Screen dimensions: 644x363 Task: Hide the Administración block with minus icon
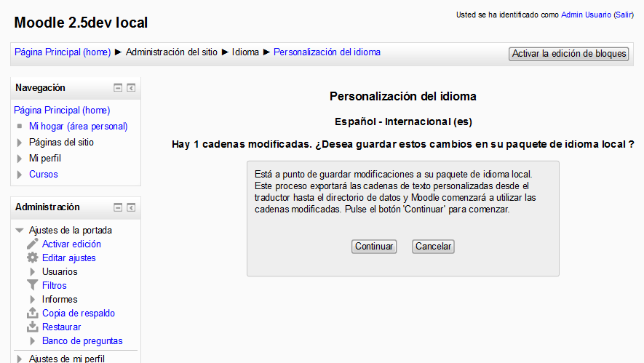(118, 207)
